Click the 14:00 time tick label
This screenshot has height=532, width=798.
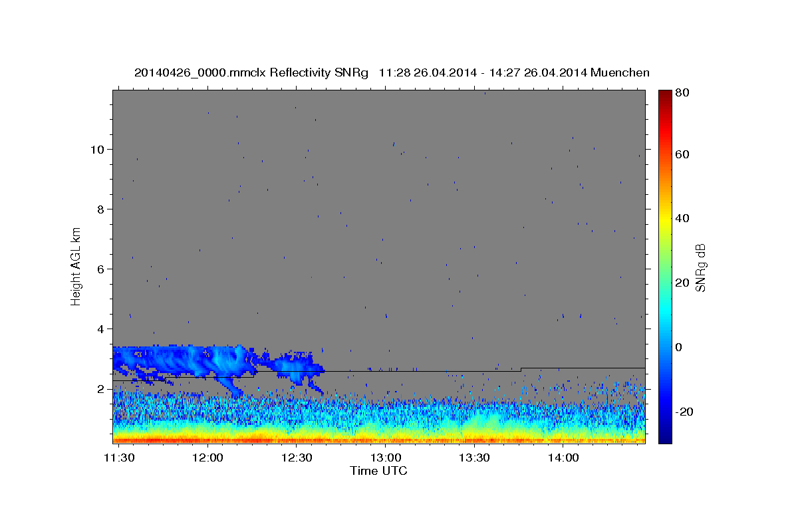(x=563, y=458)
